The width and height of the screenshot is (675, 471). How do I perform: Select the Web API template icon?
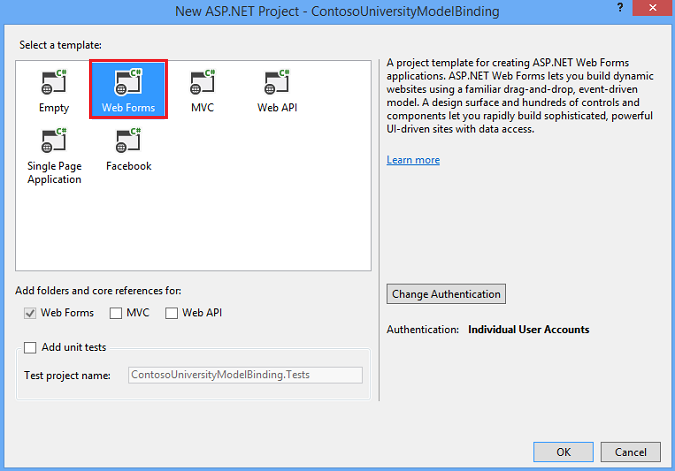tap(277, 82)
